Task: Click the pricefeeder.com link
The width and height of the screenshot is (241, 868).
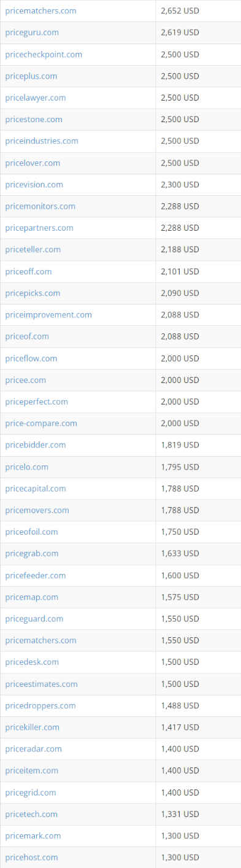Action: click(36, 575)
